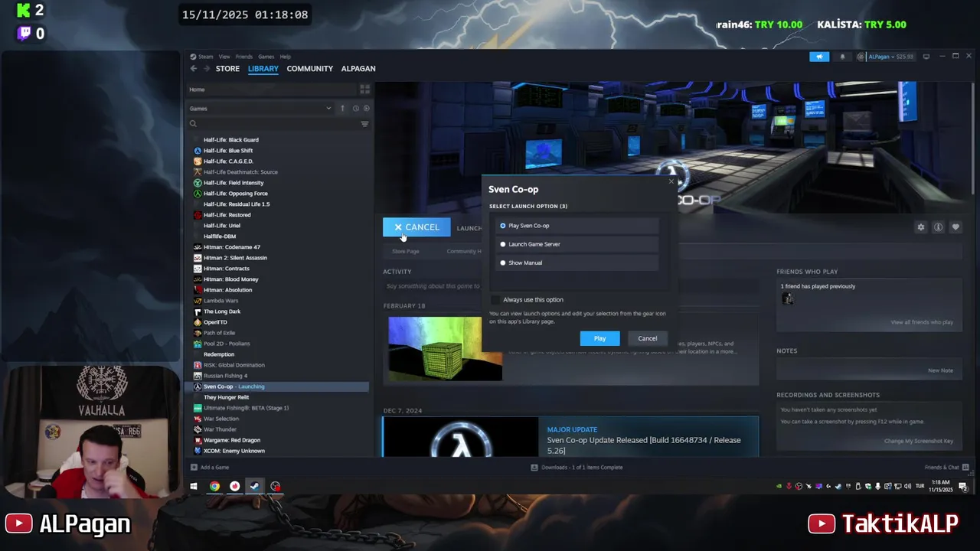Open the Major Update news thumbnail

click(461, 438)
